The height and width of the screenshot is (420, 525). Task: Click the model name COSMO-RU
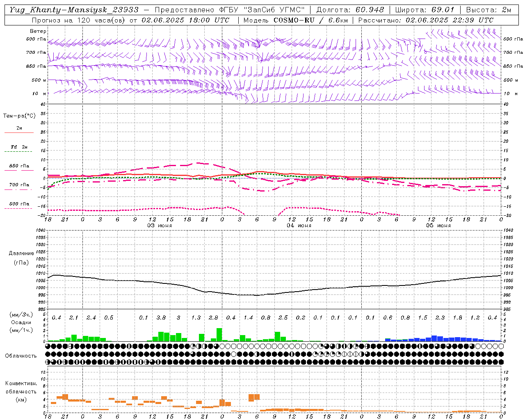click(294, 20)
